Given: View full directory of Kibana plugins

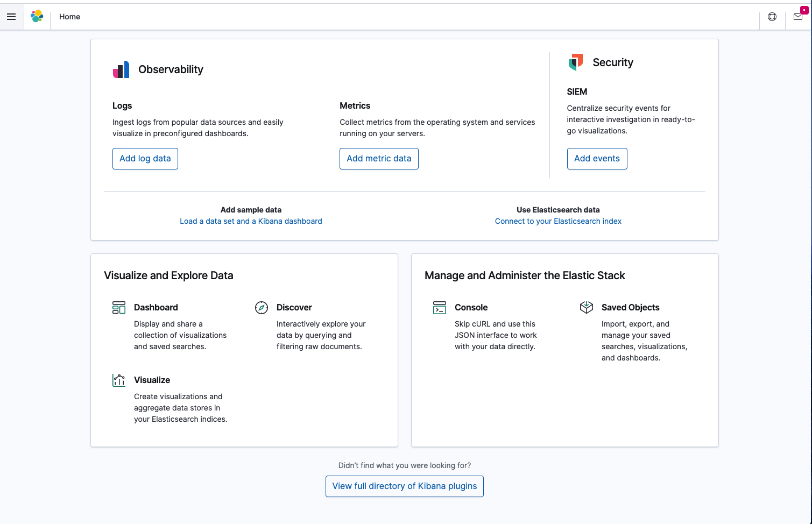Looking at the screenshot, I should click(x=405, y=486).
